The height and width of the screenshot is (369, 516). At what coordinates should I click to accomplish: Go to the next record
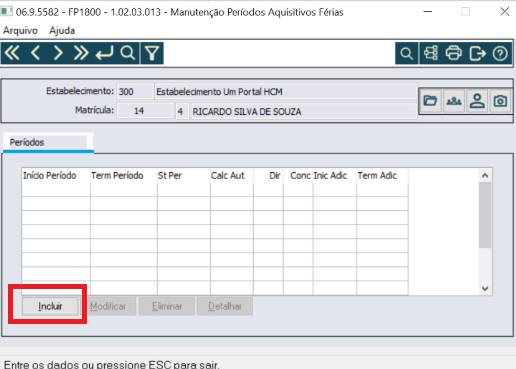click(58, 53)
